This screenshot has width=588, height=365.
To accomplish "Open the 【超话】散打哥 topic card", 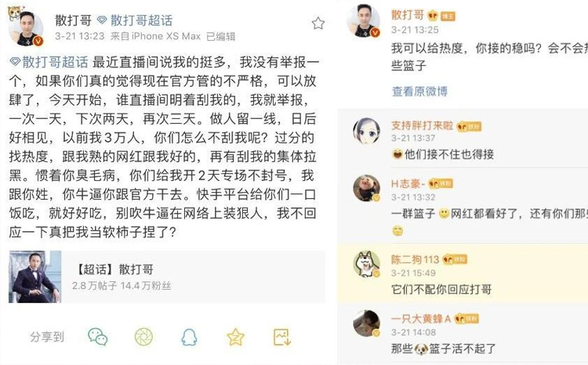I will click(x=166, y=276).
